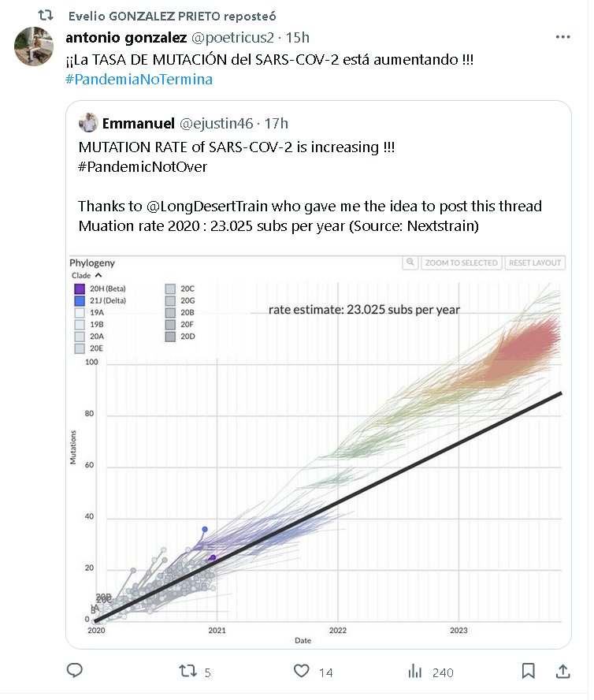The height and width of the screenshot is (700, 594).
Task: Open the three-dot more options menu
Action: (562, 37)
